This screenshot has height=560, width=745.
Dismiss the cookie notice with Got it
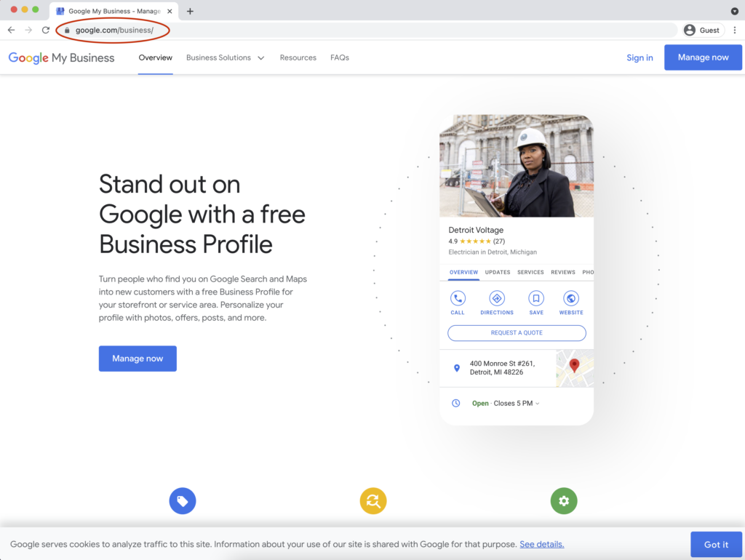[716, 545]
